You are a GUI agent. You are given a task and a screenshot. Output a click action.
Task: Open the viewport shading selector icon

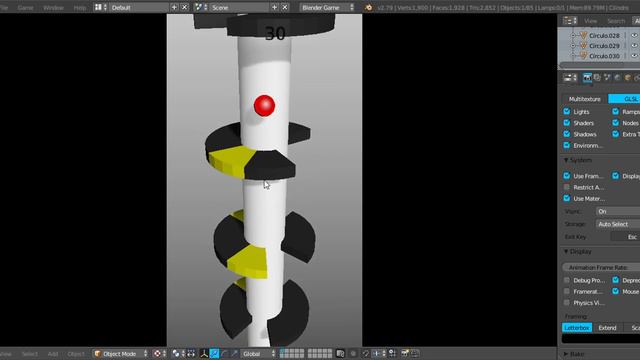point(159,354)
